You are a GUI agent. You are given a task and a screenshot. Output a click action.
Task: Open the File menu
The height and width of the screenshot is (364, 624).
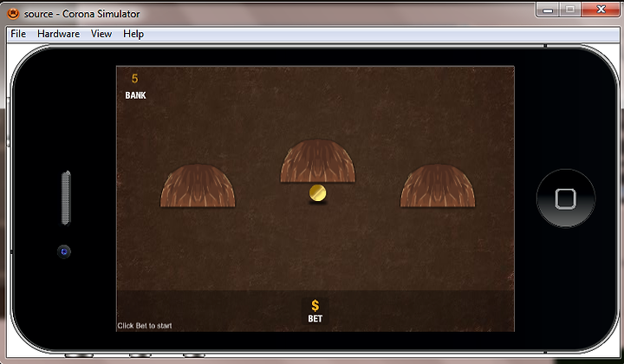(x=18, y=34)
